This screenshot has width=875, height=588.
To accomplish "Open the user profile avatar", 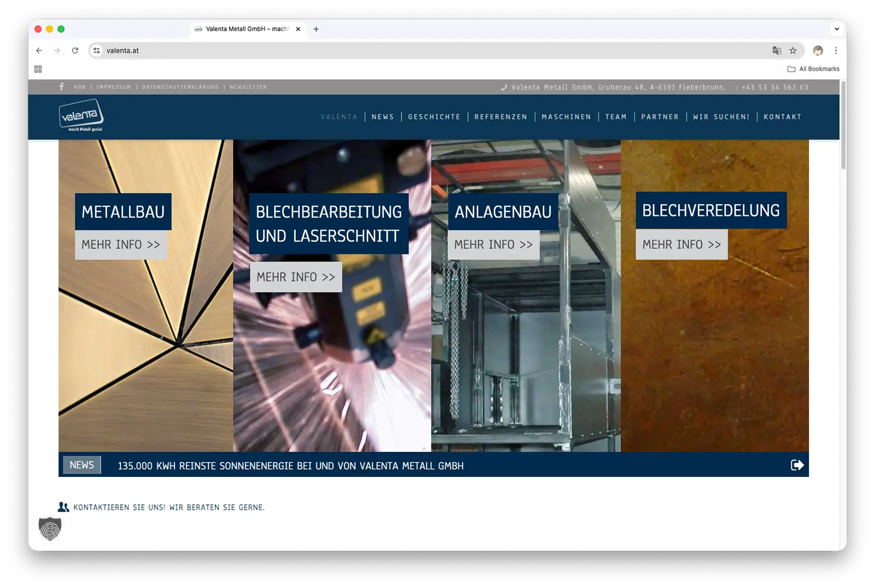I will 818,50.
